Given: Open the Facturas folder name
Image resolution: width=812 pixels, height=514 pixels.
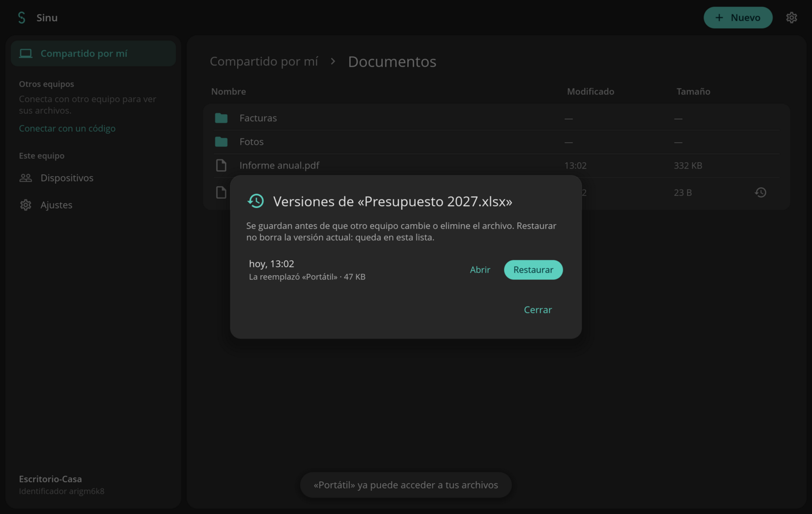Looking at the screenshot, I should 258,118.
